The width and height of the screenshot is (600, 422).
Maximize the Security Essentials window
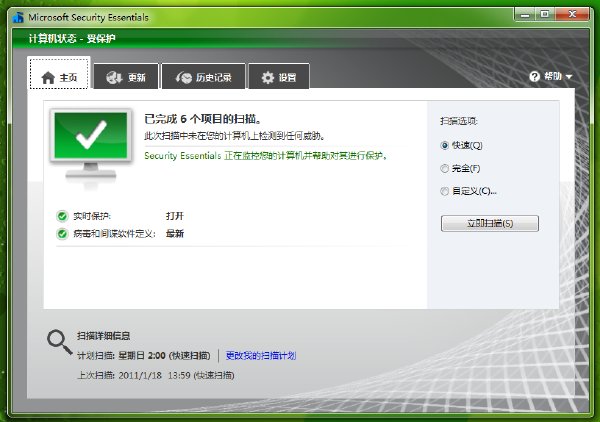point(545,15)
